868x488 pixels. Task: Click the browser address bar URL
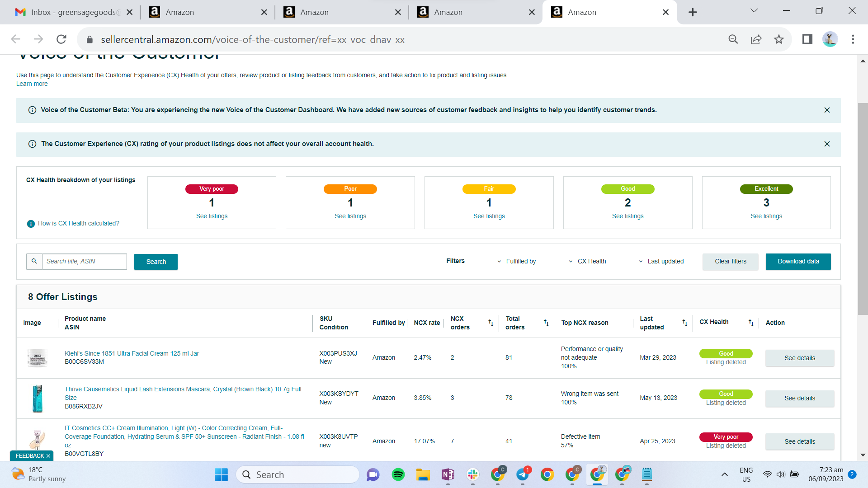(x=253, y=40)
